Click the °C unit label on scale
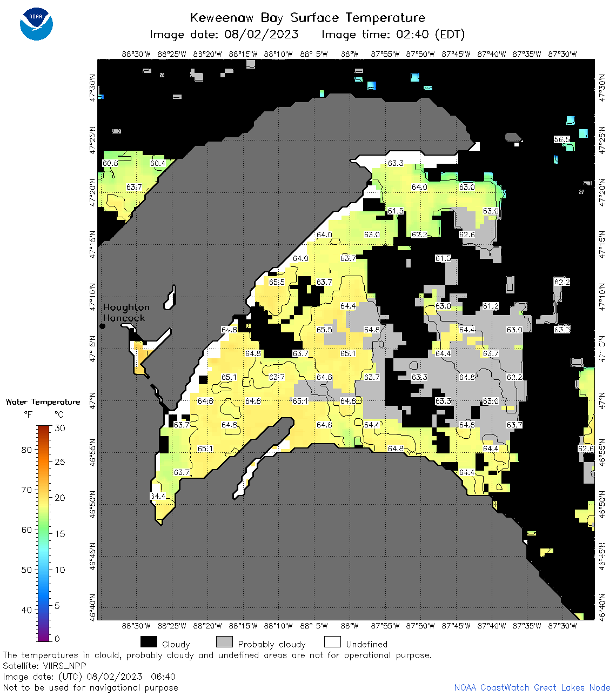616x696 pixels. (59, 414)
